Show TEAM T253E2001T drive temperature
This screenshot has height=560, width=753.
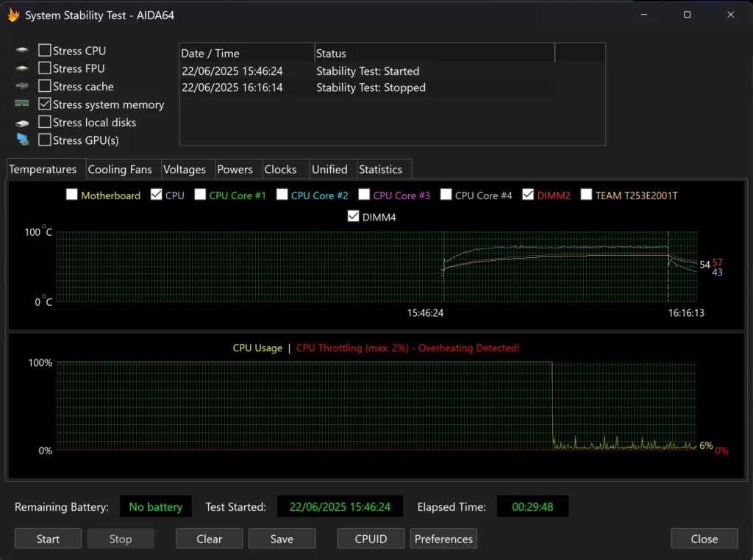click(586, 194)
